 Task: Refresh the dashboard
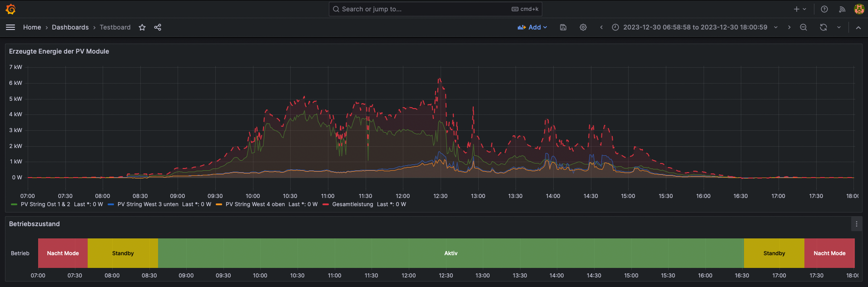coord(823,27)
